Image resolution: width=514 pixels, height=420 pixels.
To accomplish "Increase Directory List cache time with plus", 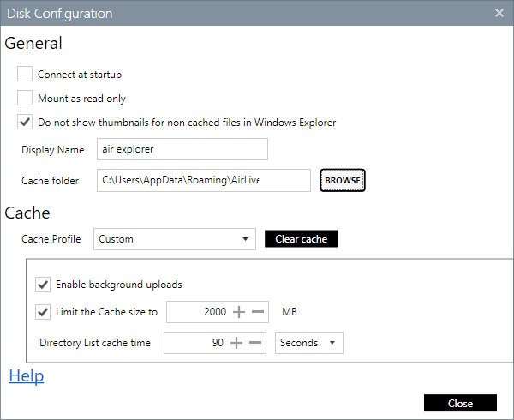I will pos(236,343).
